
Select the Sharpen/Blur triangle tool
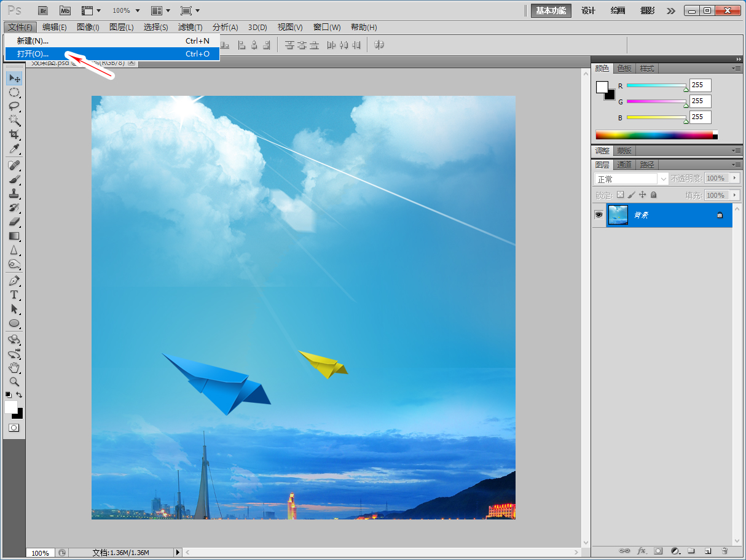tap(14, 250)
